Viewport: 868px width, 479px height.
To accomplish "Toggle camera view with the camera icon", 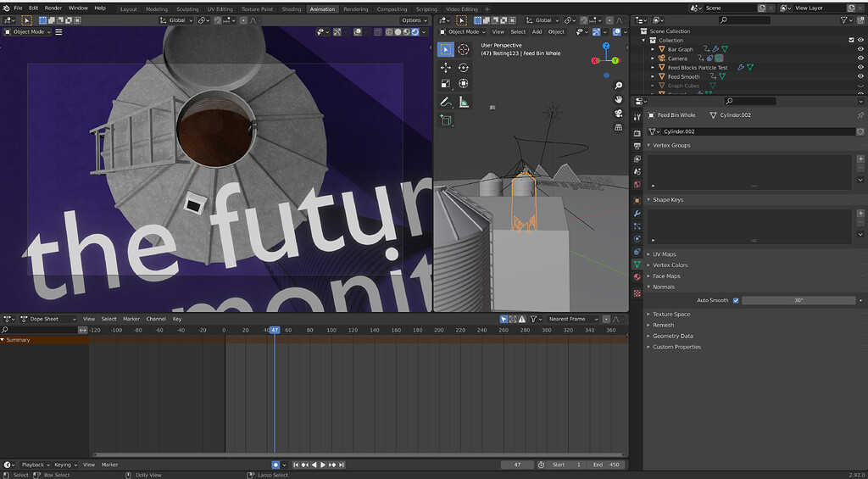I will coord(618,114).
